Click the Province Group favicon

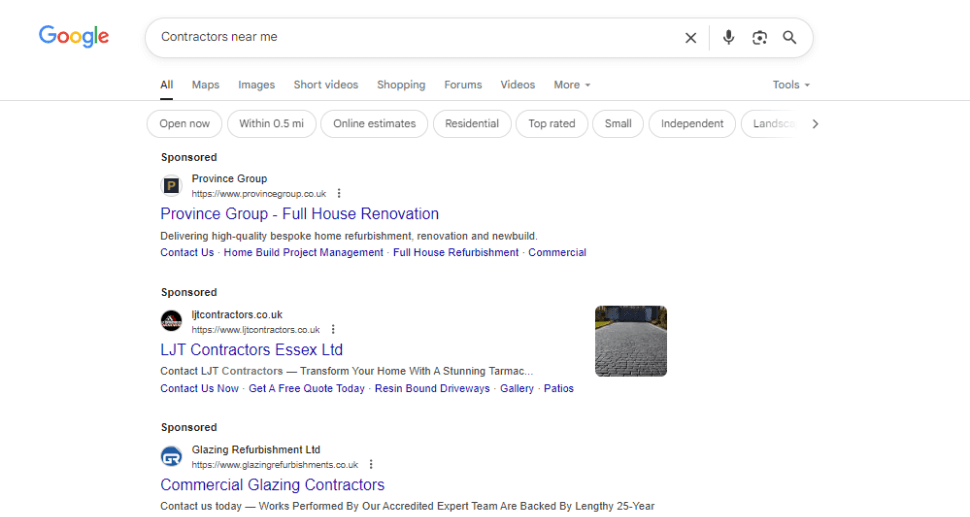[171, 186]
